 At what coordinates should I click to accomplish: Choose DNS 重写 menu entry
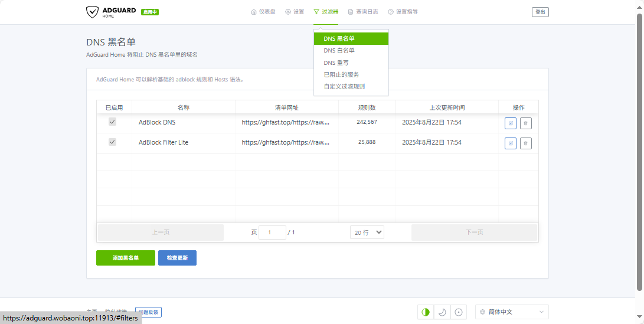tap(351, 63)
